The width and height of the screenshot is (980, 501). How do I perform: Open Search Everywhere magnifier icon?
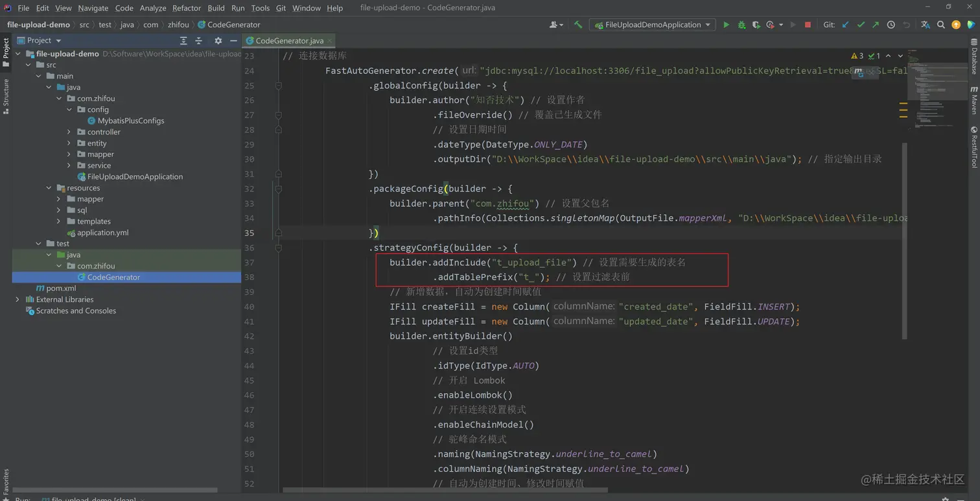(940, 25)
